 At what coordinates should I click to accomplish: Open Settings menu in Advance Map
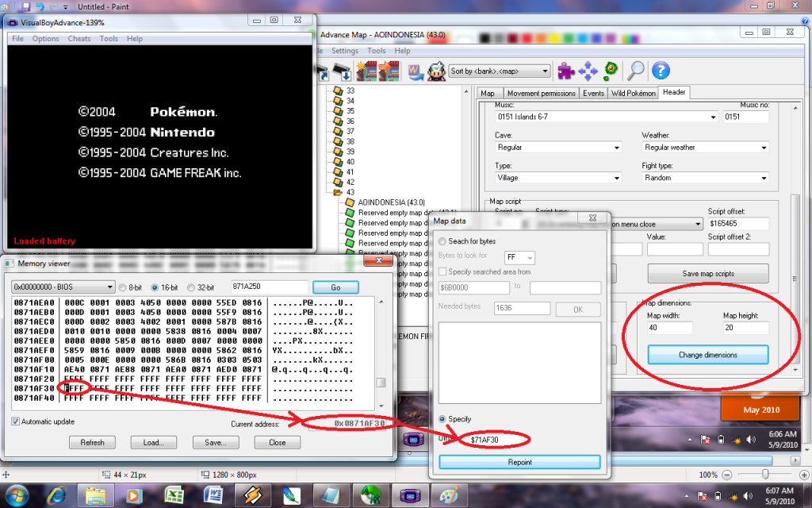pos(345,51)
